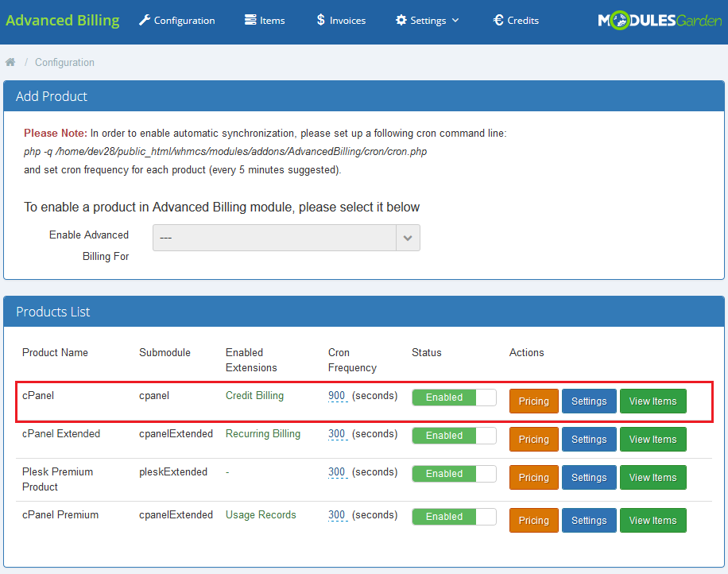The width and height of the screenshot is (728, 574).
Task: Edit cron frequency 300 for cPanel Premium
Action: coord(337,514)
